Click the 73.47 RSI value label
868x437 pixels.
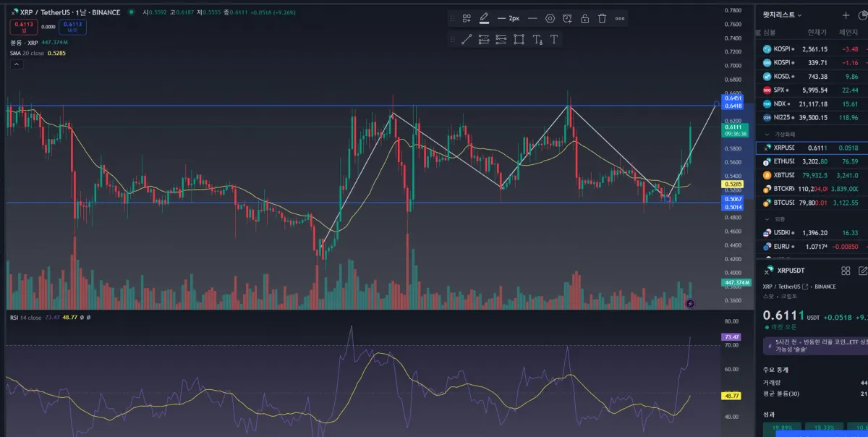click(x=731, y=337)
